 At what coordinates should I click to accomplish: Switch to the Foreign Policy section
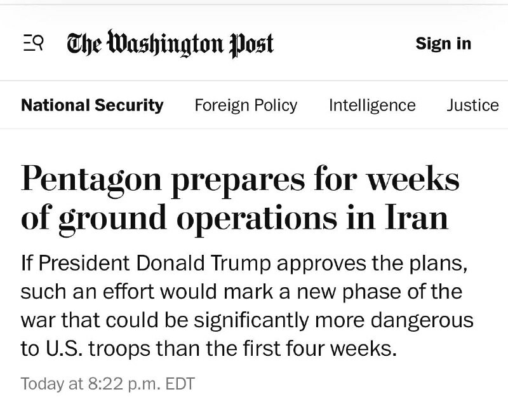[x=246, y=105]
